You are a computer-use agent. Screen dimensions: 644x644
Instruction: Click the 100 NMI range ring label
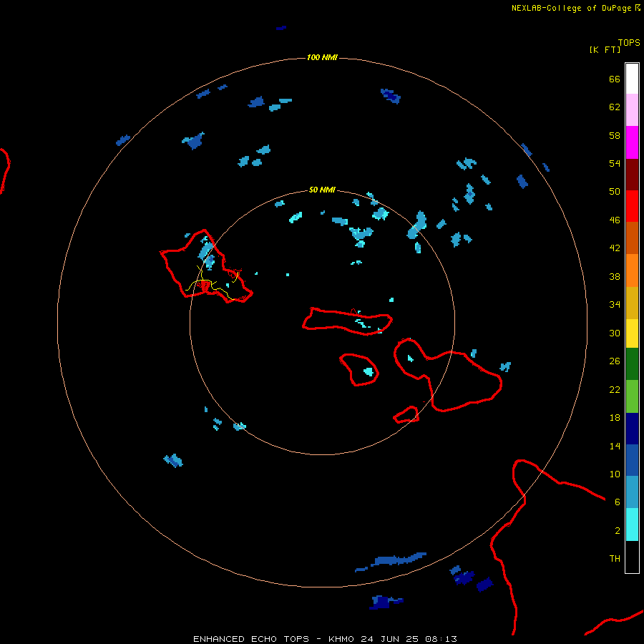pyautogui.click(x=322, y=57)
